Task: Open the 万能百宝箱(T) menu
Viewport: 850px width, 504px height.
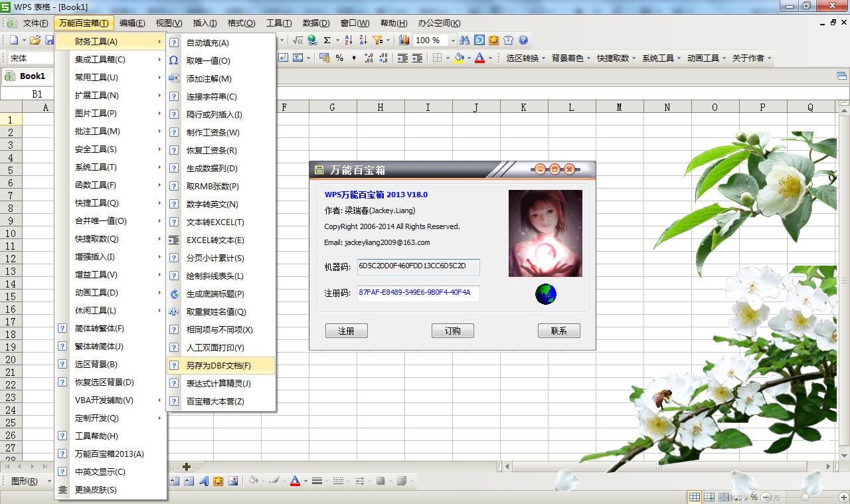Action: tap(84, 23)
